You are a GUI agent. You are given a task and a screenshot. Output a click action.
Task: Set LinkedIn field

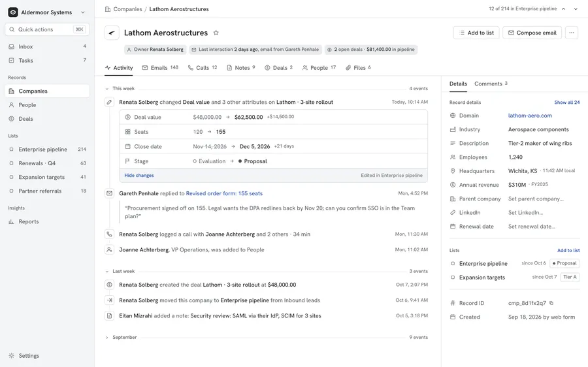(x=525, y=212)
